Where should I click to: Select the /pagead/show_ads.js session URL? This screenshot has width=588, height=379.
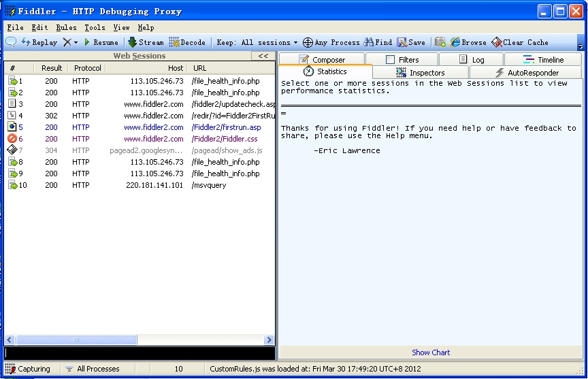tap(227, 150)
